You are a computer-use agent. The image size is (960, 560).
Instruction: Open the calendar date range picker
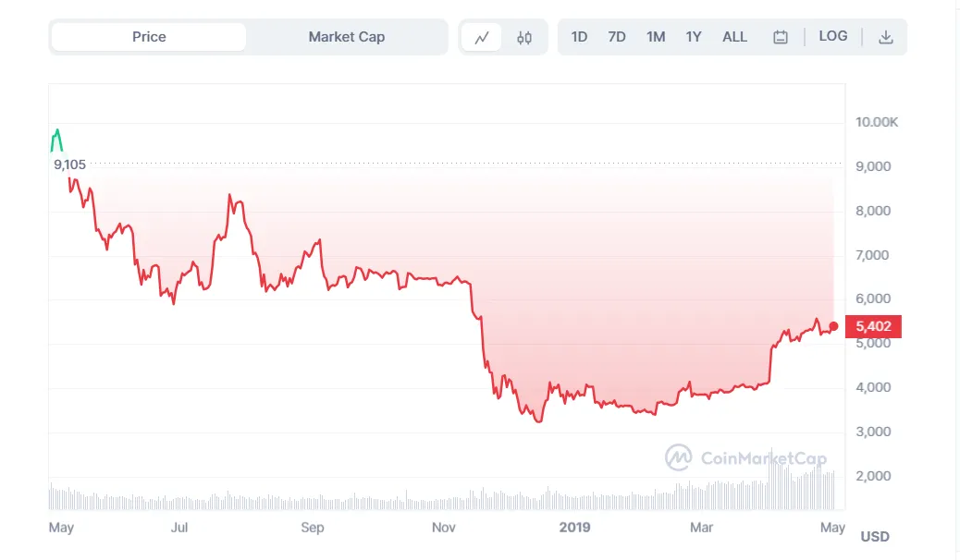click(x=781, y=38)
